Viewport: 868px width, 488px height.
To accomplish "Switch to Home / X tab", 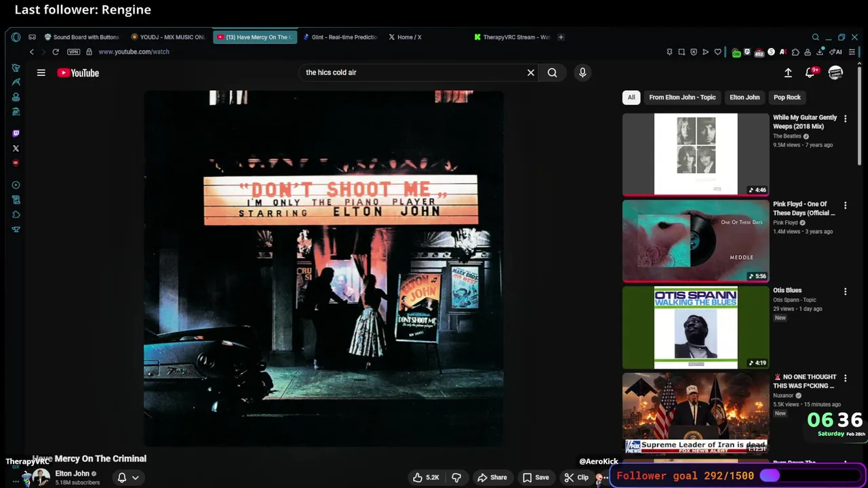I will click(x=426, y=37).
